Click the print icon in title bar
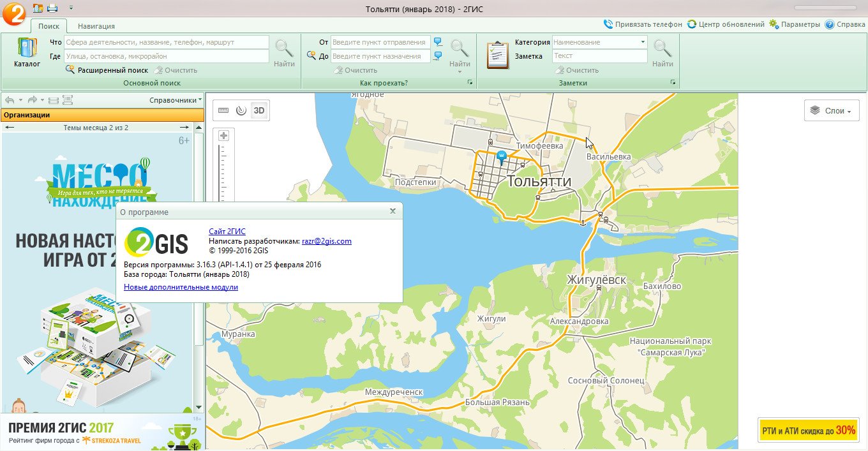 click(x=52, y=8)
